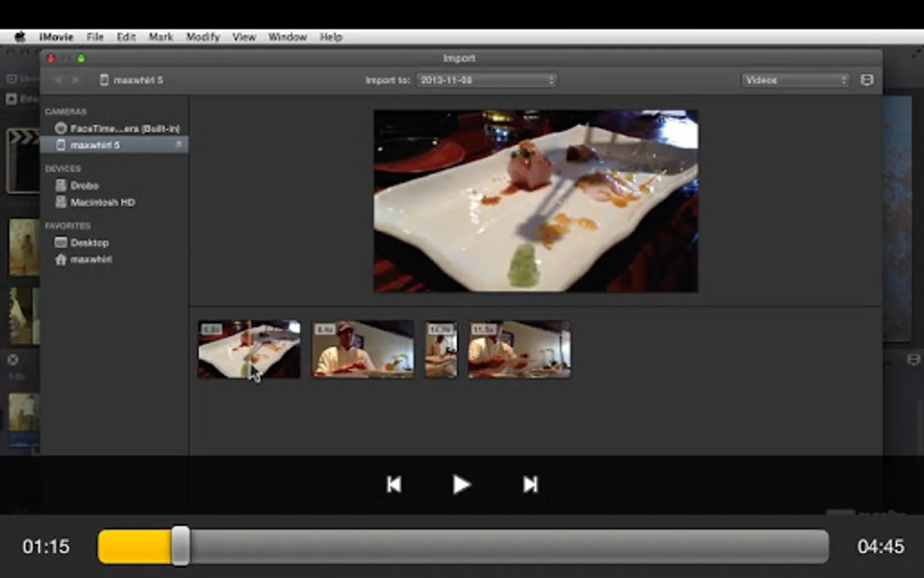This screenshot has height=578, width=924.
Task: Open the File menu
Action: [95, 37]
